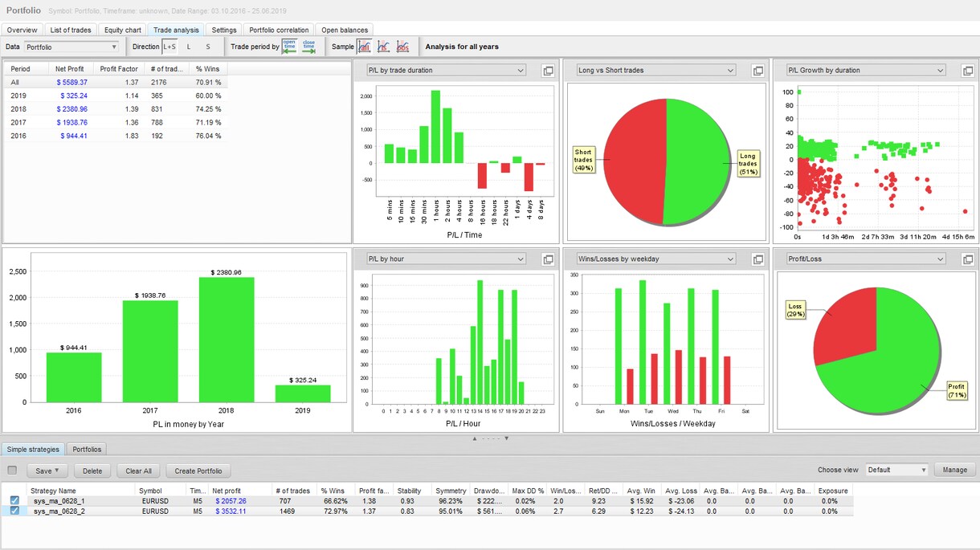Click the down arrow on the panel splitter

point(506,438)
